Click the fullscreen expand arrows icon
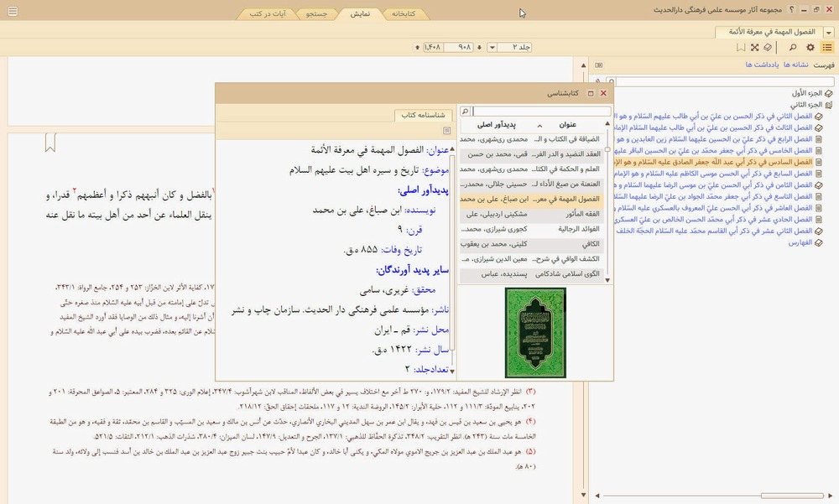The image size is (839, 504). pyautogui.click(x=755, y=48)
